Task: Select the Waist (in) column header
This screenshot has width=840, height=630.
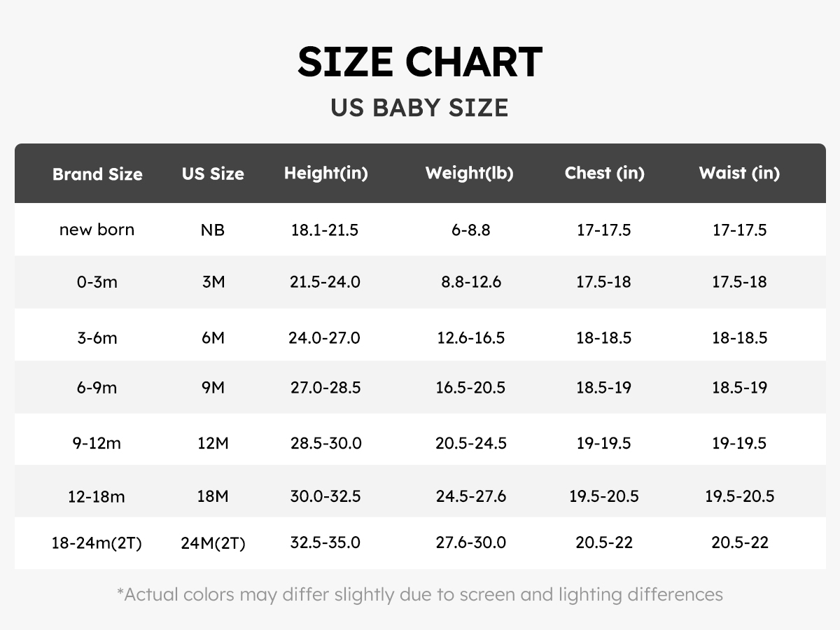Action: 738,174
